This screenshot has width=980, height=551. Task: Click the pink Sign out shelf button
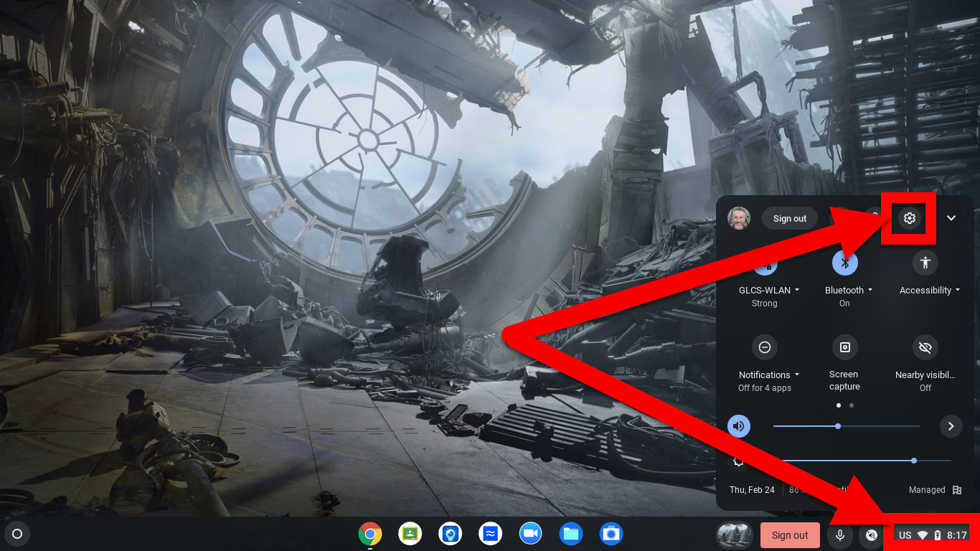(790, 535)
